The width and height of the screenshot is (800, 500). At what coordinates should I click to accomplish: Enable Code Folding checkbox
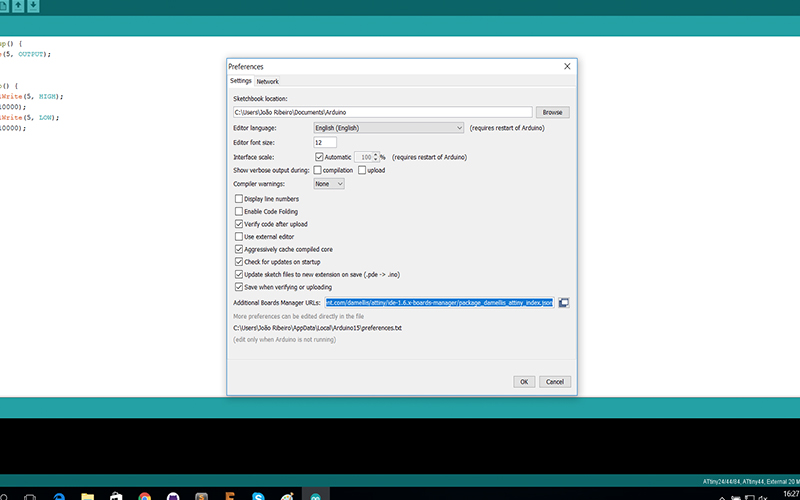point(238,211)
